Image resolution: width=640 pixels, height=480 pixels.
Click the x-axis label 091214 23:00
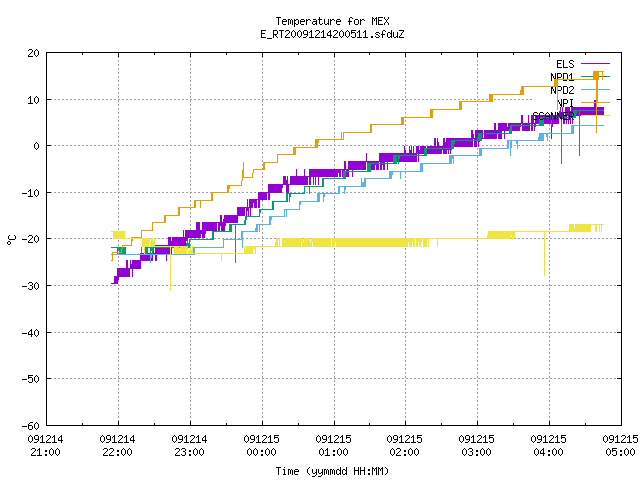point(189,446)
